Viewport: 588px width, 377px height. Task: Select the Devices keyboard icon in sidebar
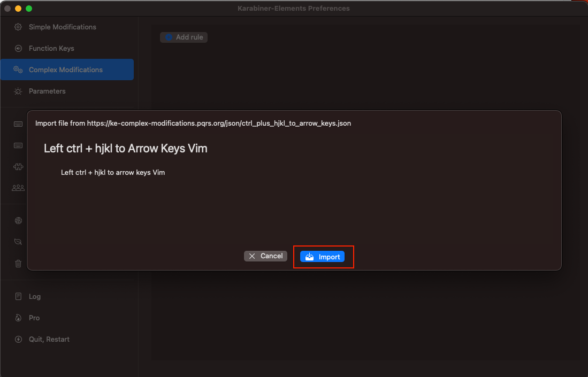pyautogui.click(x=18, y=124)
